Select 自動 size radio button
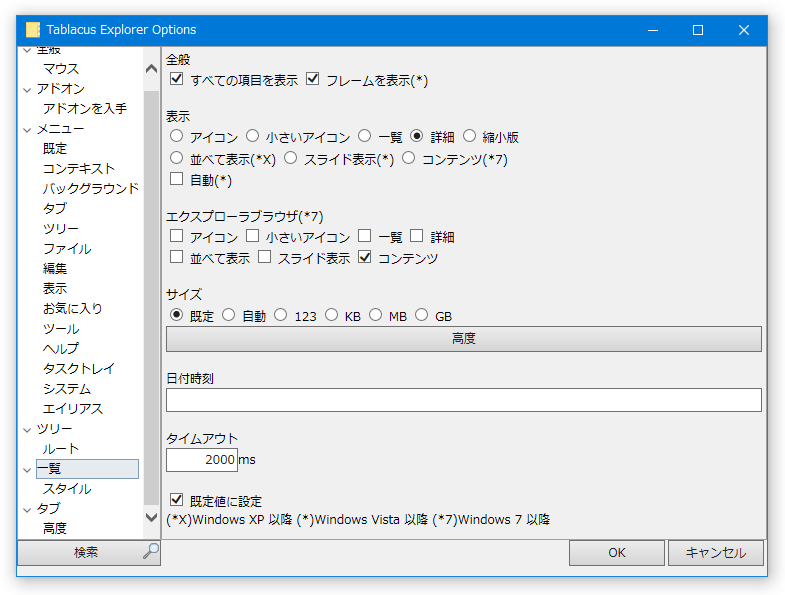The image size is (785, 595). tap(228, 315)
